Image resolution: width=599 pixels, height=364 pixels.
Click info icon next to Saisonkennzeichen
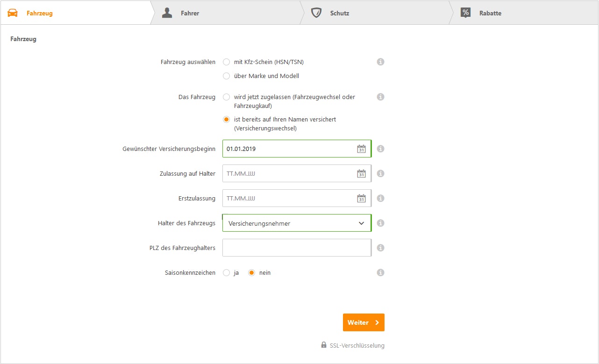(x=380, y=272)
